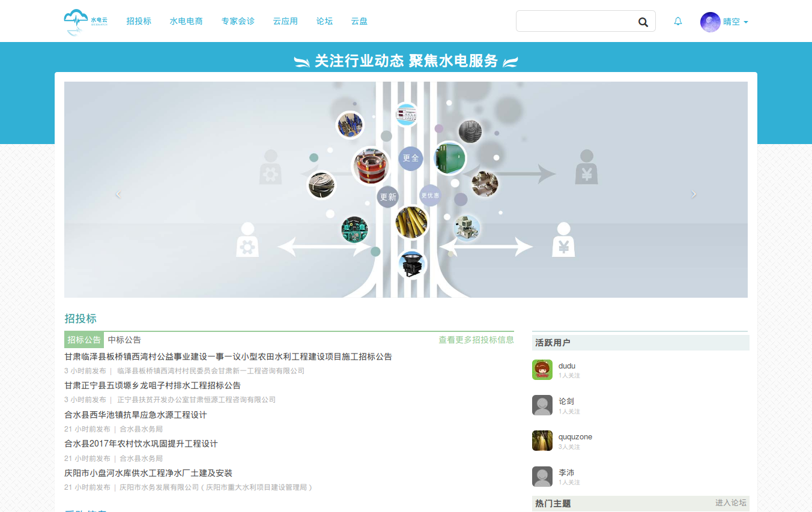This screenshot has width=812, height=512.
Task: Open the 招投标 navigation menu
Action: (x=139, y=21)
